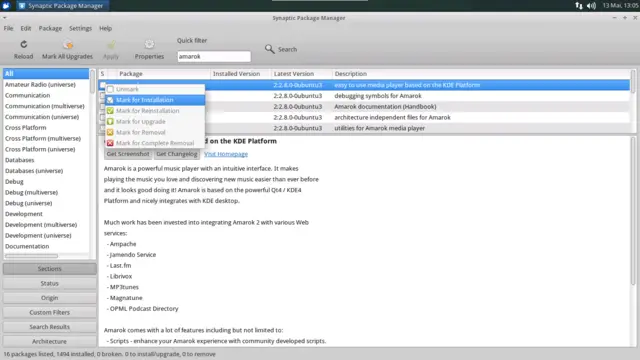The height and width of the screenshot is (360, 640).
Task: Sort by the Installed Version column header
Action: (241, 74)
